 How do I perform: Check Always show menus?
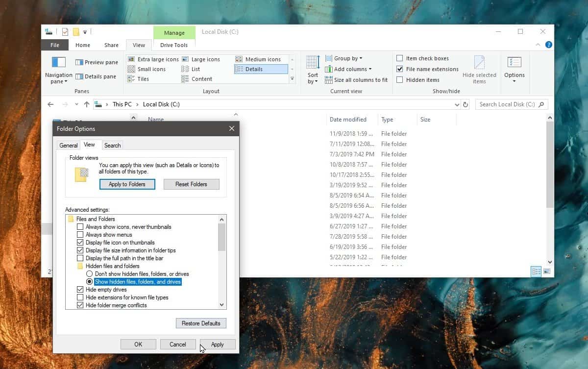[x=80, y=235]
